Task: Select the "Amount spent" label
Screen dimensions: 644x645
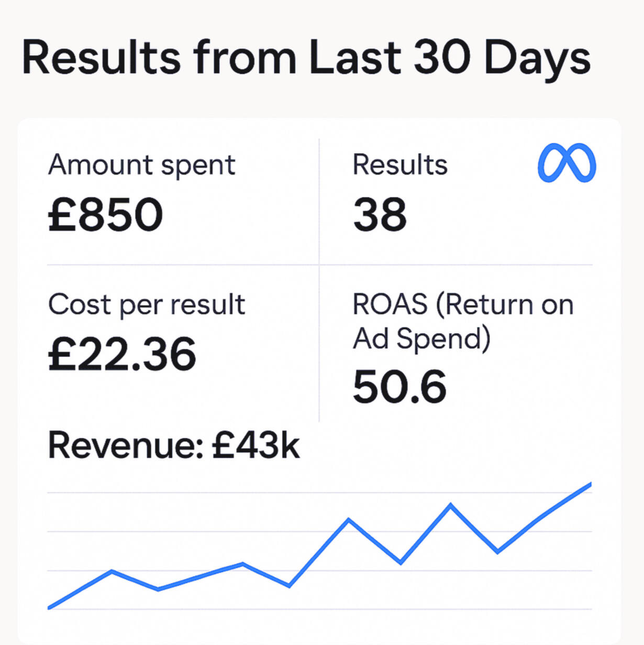Action: pos(142,165)
